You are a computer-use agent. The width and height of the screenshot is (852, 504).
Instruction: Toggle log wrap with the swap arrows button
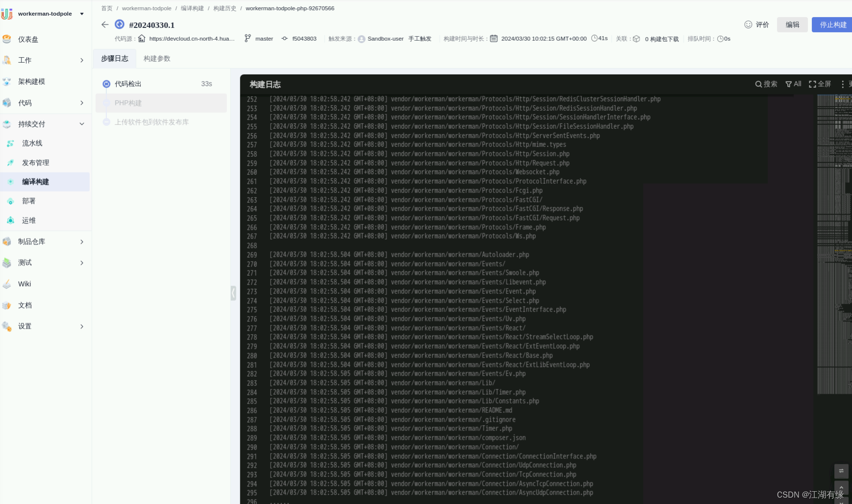(x=841, y=471)
